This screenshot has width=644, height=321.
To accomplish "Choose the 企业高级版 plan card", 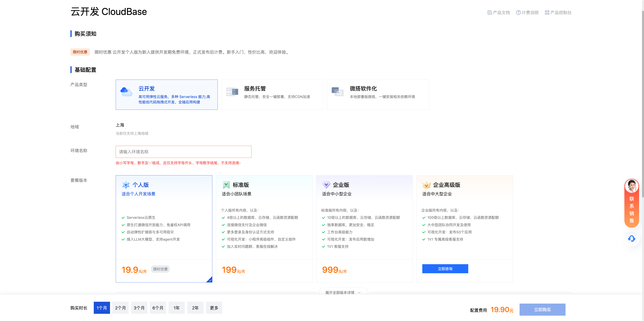I will pyautogui.click(x=465, y=229).
